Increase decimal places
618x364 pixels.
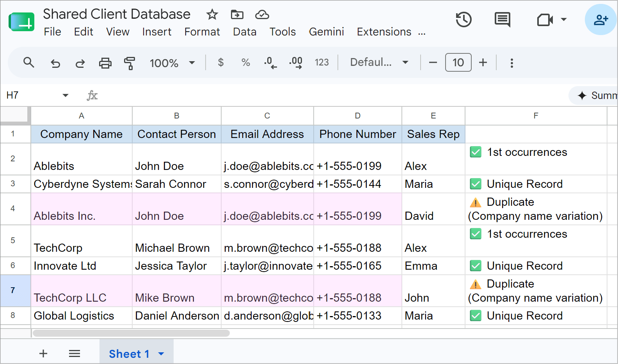click(296, 62)
